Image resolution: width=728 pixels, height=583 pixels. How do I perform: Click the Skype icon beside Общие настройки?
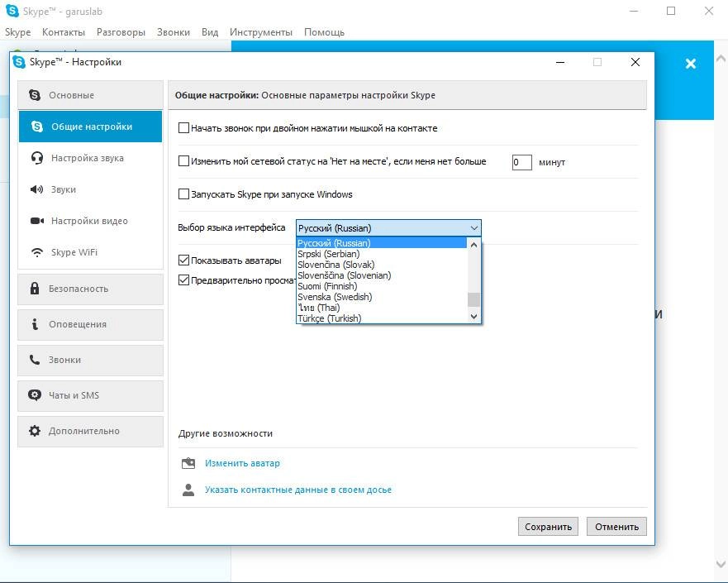(36, 127)
